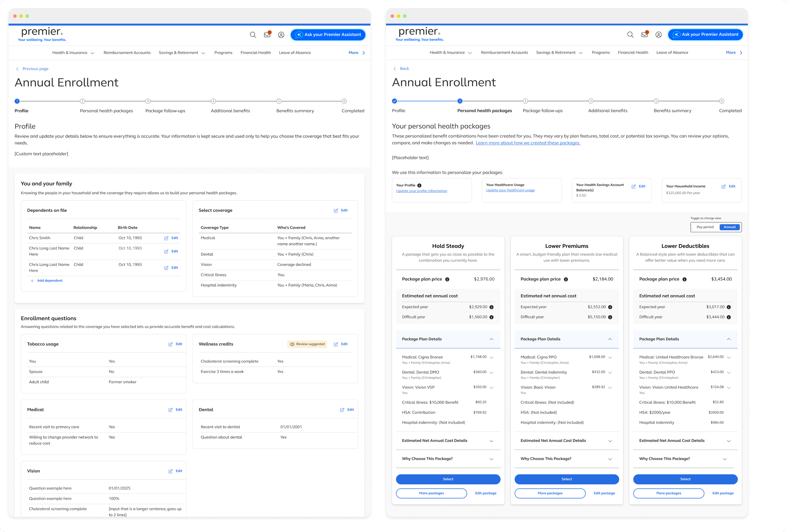Image resolution: width=787 pixels, height=532 pixels.
Task: Expand Why Choose This Package in Lower Deductibles
Action: (724, 459)
